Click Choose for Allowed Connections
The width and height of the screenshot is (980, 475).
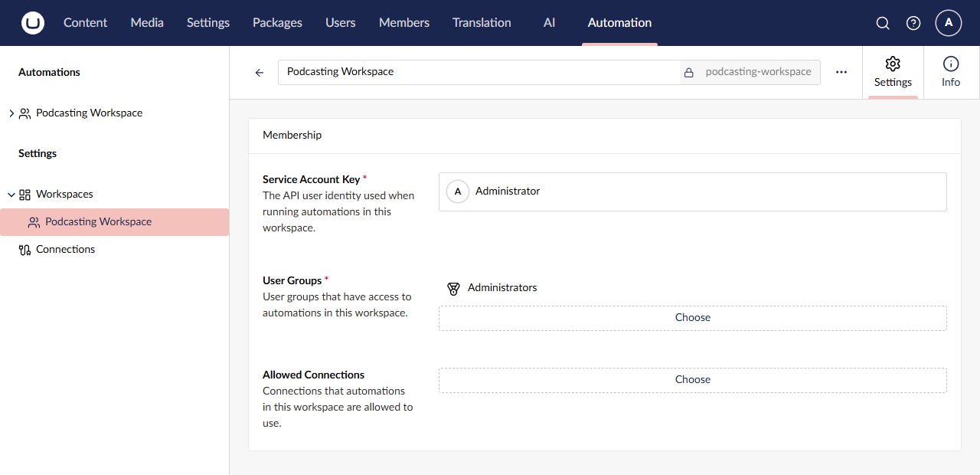[x=693, y=380]
